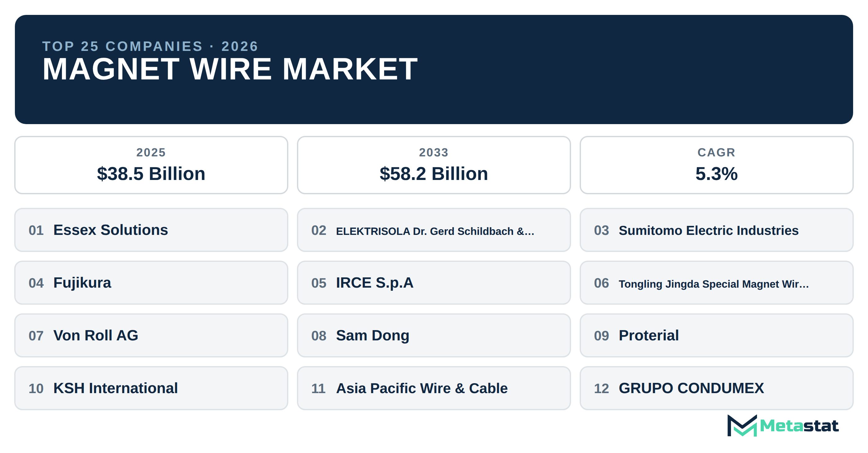This screenshot has height=453, width=868.
Task: Click the Metastat logo icon
Action: point(742,425)
